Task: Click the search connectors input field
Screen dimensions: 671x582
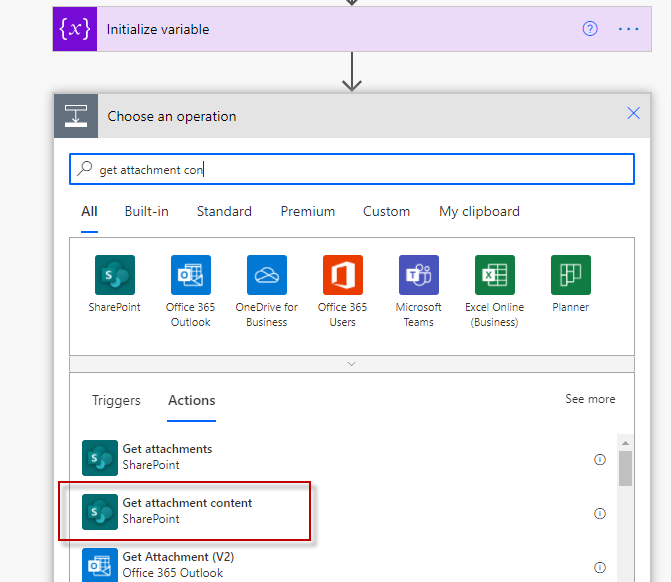Action: (x=352, y=169)
